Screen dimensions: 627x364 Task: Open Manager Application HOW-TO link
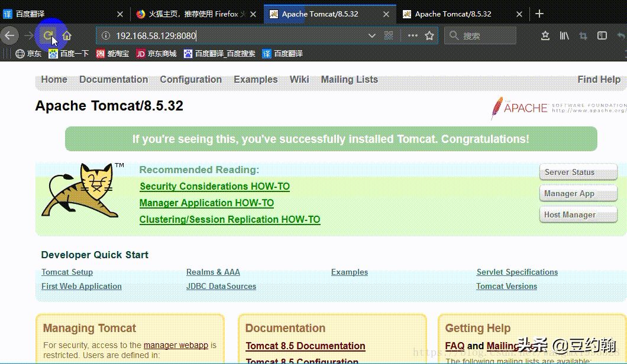[207, 203]
